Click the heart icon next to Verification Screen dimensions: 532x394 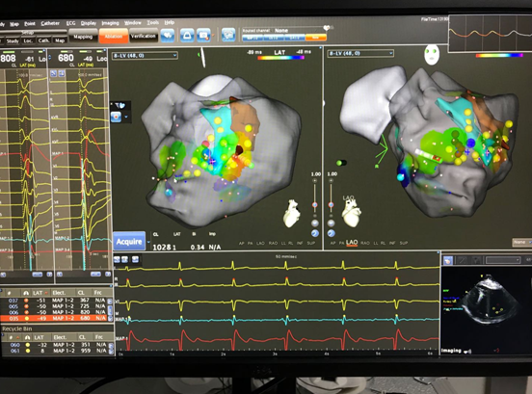point(168,36)
